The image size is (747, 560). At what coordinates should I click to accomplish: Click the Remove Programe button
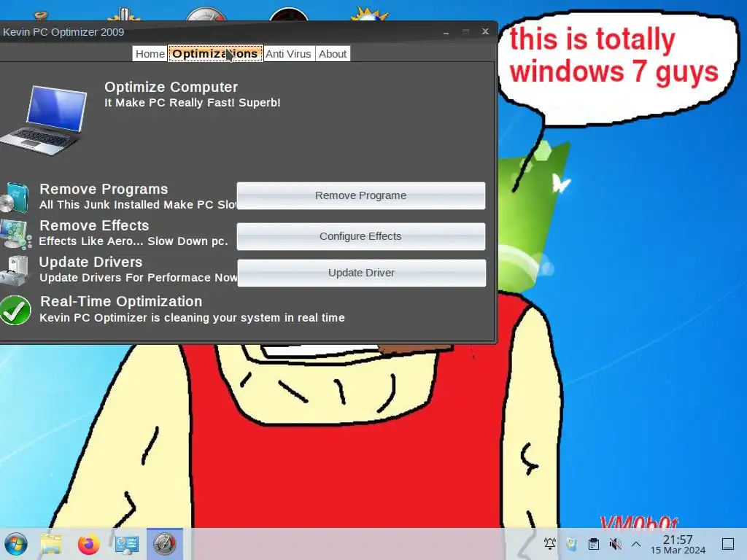click(360, 195)
